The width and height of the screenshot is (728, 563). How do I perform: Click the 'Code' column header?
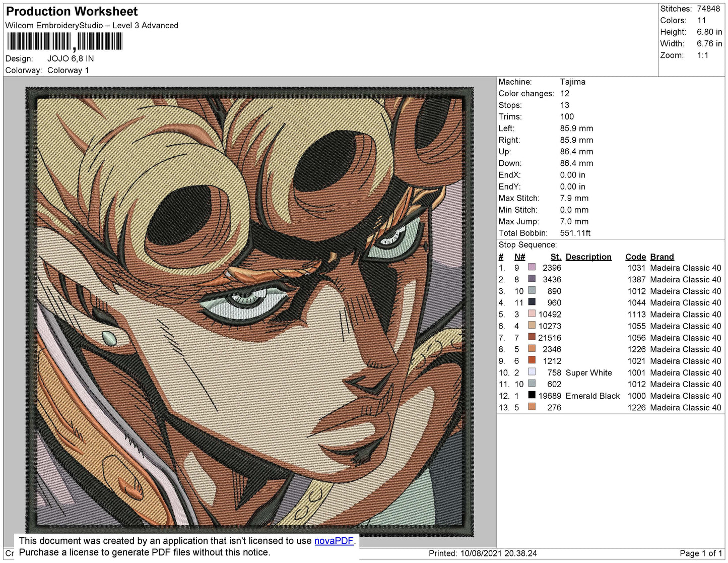point(635,257)
